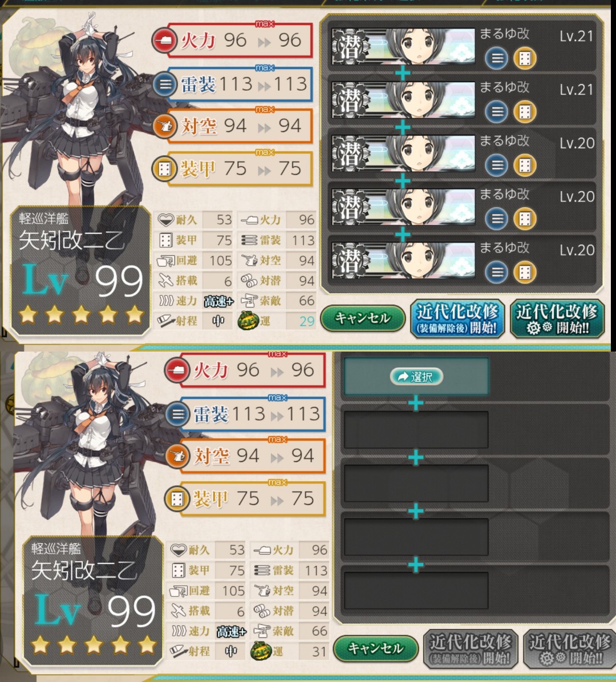The image size is (616, 682).
Task: Click the 高速+ speed value in top stats
Action: coord(218,301)
